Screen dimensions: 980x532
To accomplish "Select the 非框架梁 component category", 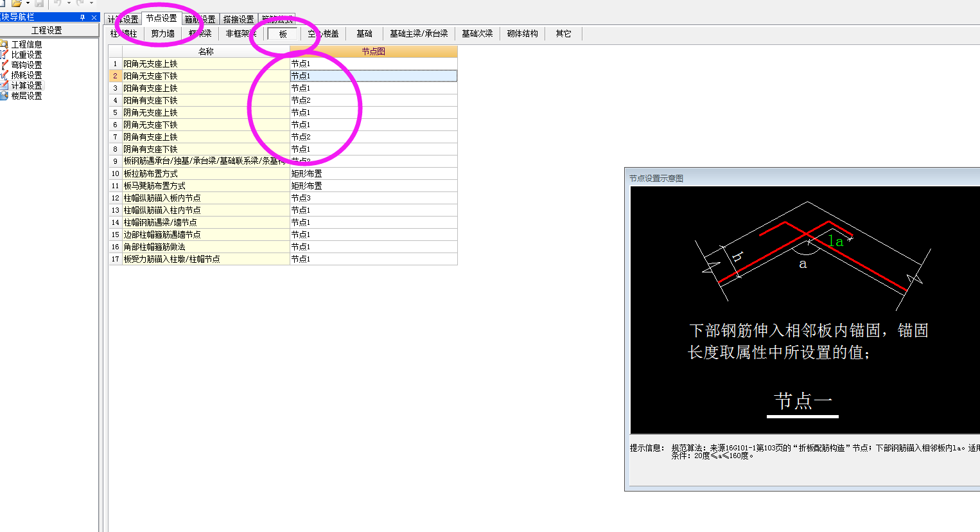I will pos(241,33).
